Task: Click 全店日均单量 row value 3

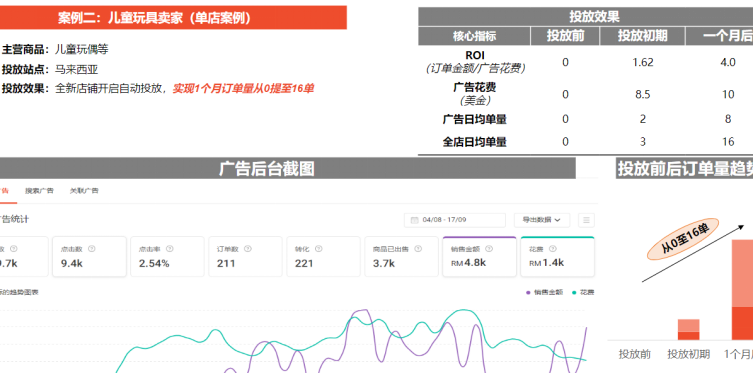Action: [x=643, y=142]
